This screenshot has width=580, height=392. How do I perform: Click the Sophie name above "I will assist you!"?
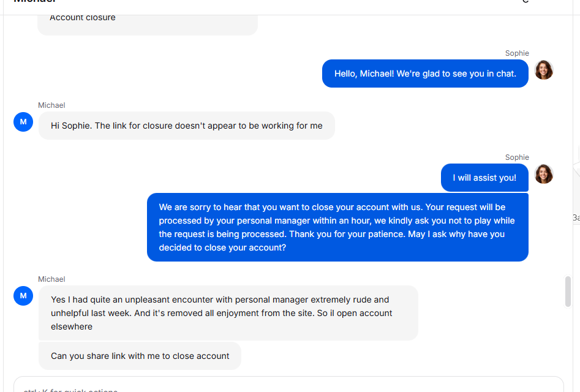[517, 157]
